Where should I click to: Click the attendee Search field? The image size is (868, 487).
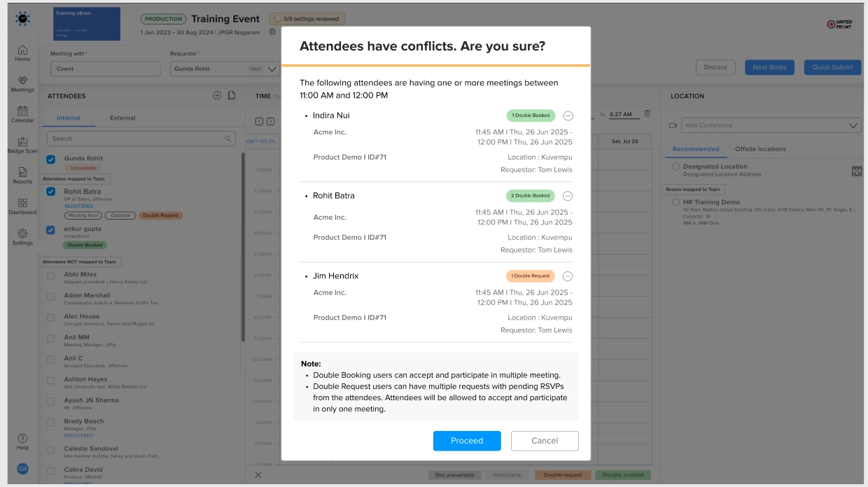(141, 139)
